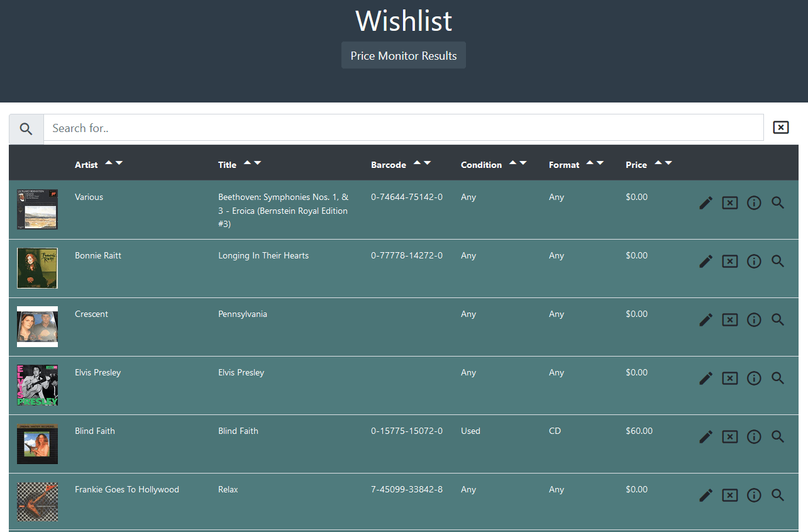Open info icon for Crescent row
The image size is (808, 532).
[753, 319]
